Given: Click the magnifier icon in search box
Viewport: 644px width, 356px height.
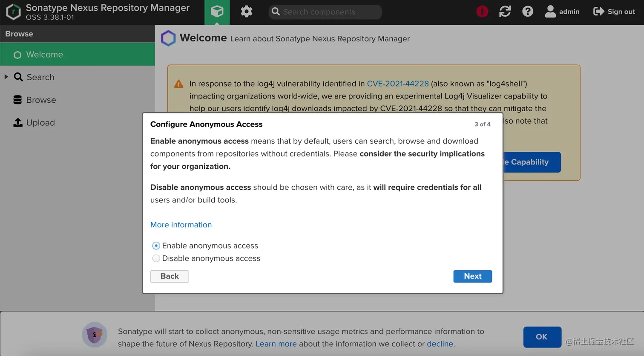Looking at the screenshot, I should tap(276, 12).
